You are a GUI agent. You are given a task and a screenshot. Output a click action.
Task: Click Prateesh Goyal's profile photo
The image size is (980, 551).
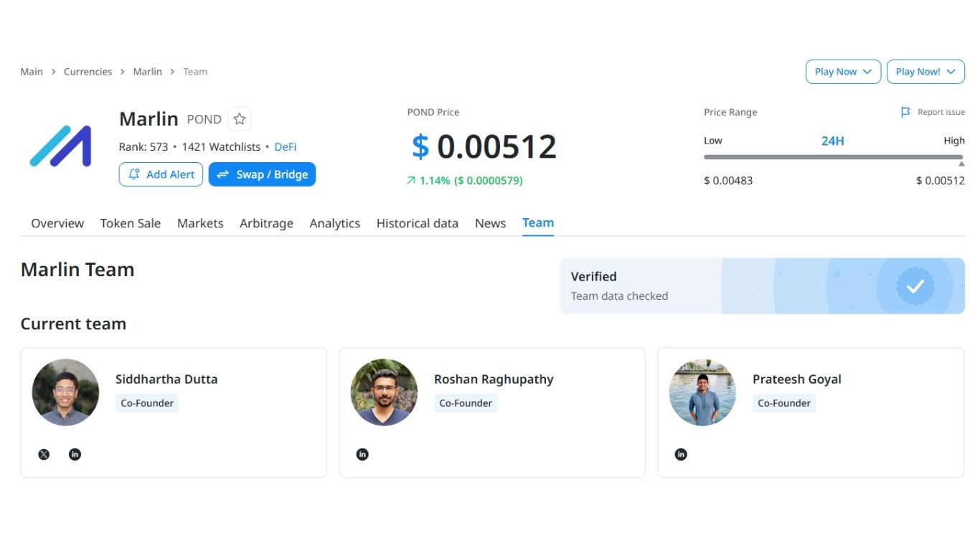pos(702,392)
